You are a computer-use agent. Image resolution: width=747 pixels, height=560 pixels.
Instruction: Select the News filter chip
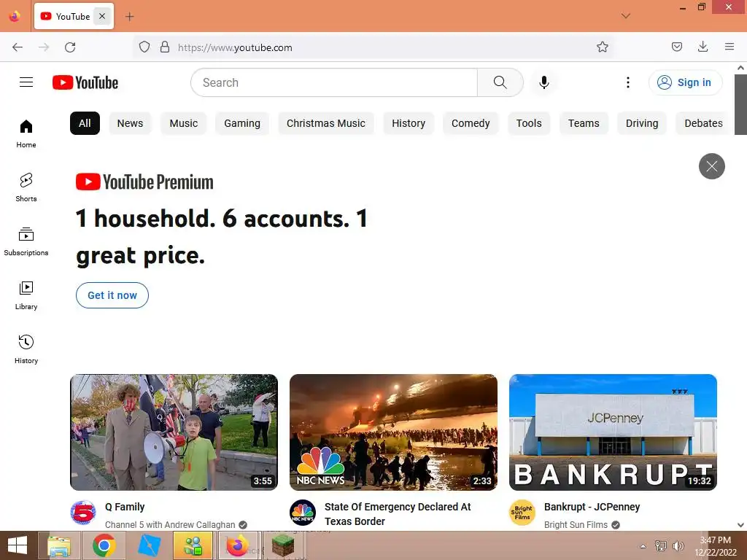pos(130,123)
